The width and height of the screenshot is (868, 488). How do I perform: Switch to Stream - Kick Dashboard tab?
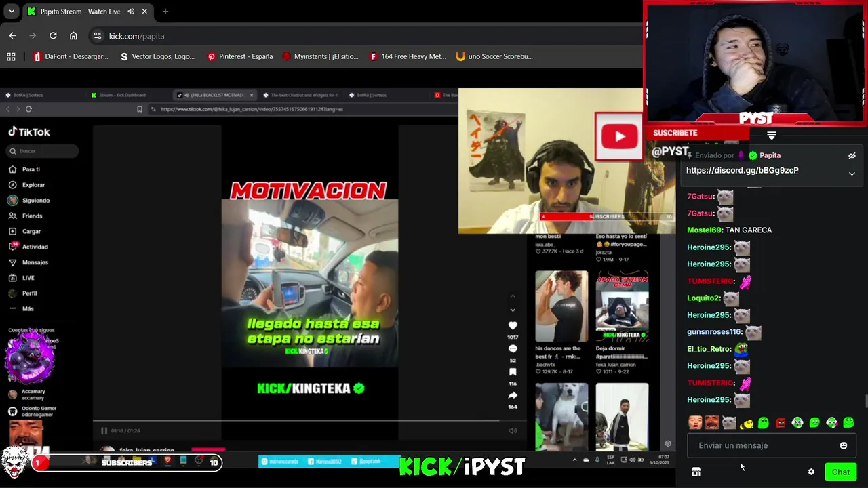coord(119,95)
